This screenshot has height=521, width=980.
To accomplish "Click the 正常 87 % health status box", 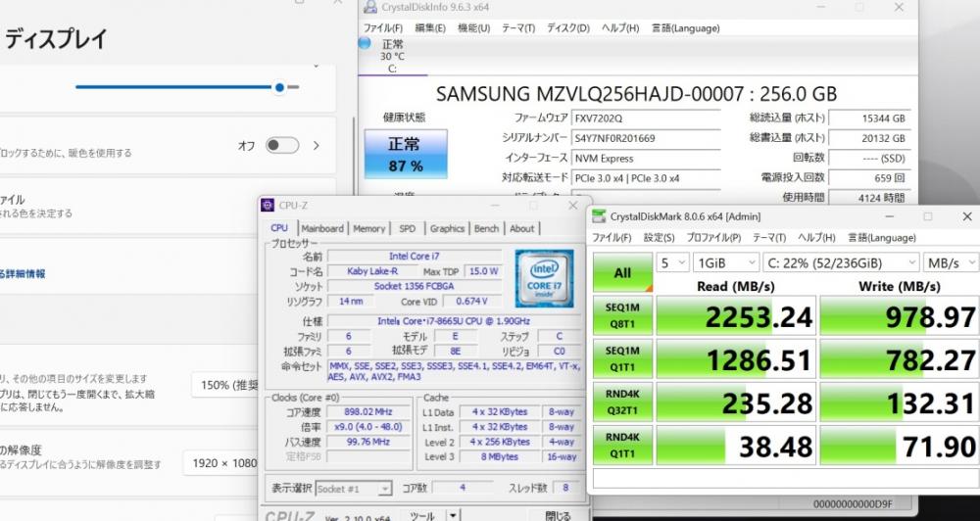I will coord(406,155).
